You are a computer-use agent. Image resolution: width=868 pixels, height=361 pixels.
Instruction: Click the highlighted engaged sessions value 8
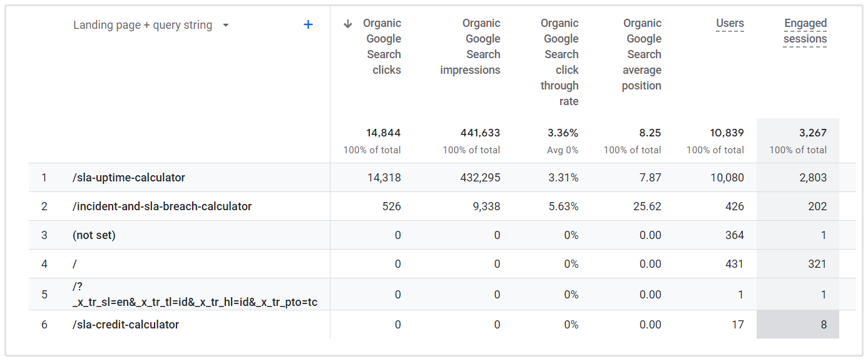tap(824, 325)
